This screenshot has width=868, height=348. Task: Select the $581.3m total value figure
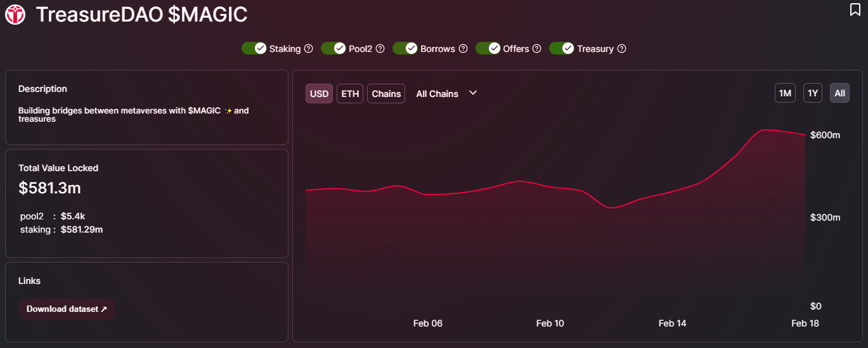pyautogui.click(x=49, y=188)
